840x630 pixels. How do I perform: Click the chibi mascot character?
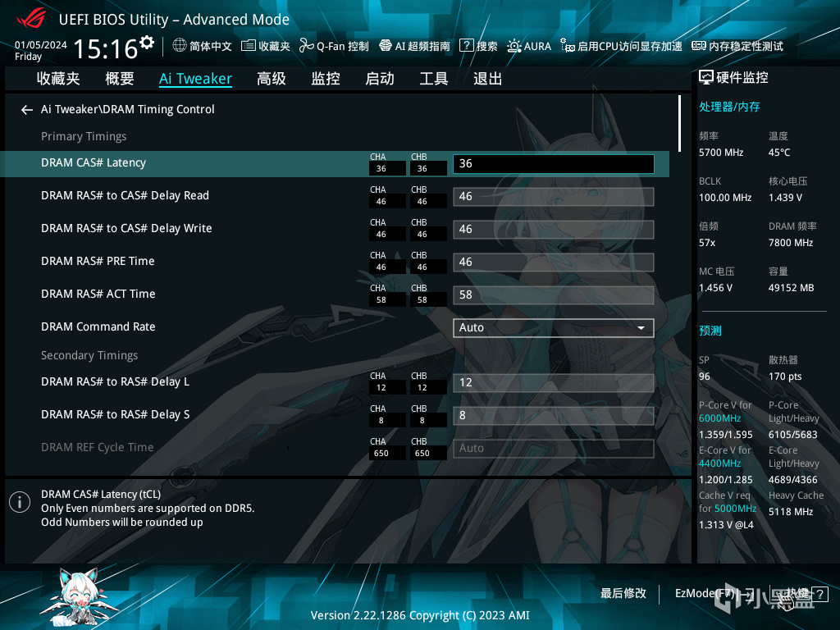80,597
